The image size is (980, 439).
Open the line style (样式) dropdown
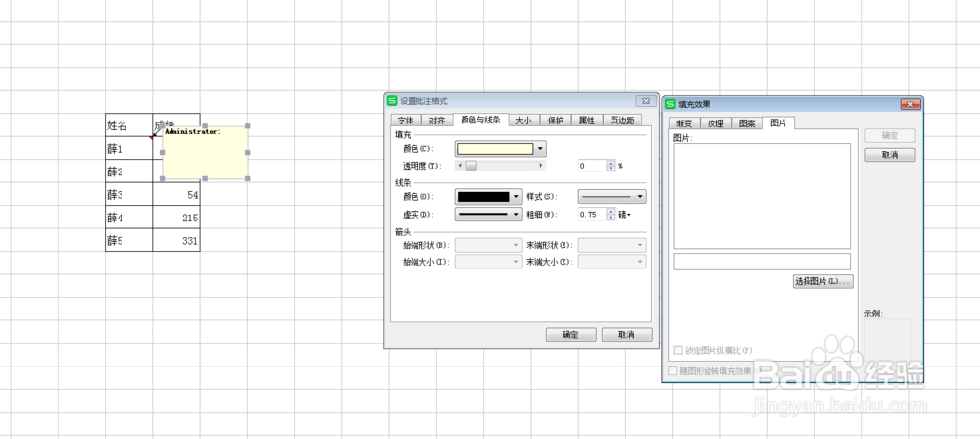coord(612,196)
